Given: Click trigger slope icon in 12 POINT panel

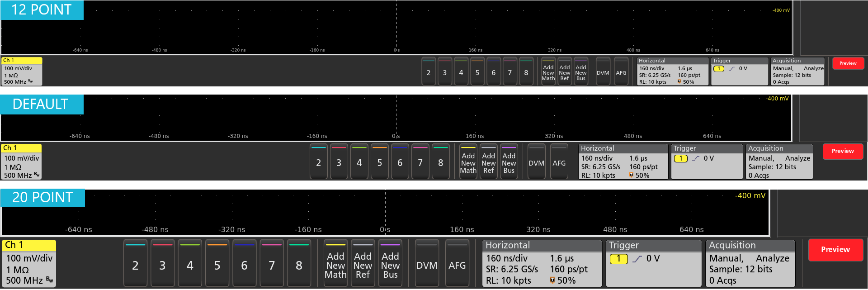Looking at the screenshot, I should (732, 69).
